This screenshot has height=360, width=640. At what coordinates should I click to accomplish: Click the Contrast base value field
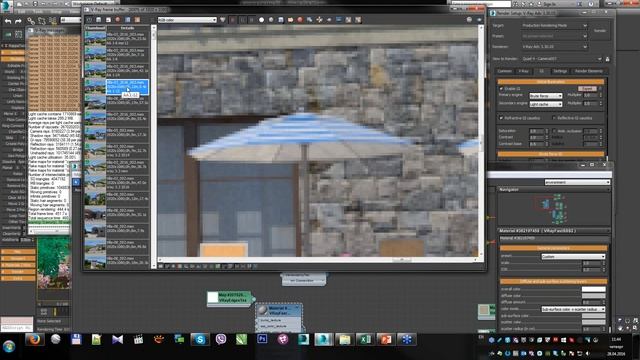(x=536, y=144)
